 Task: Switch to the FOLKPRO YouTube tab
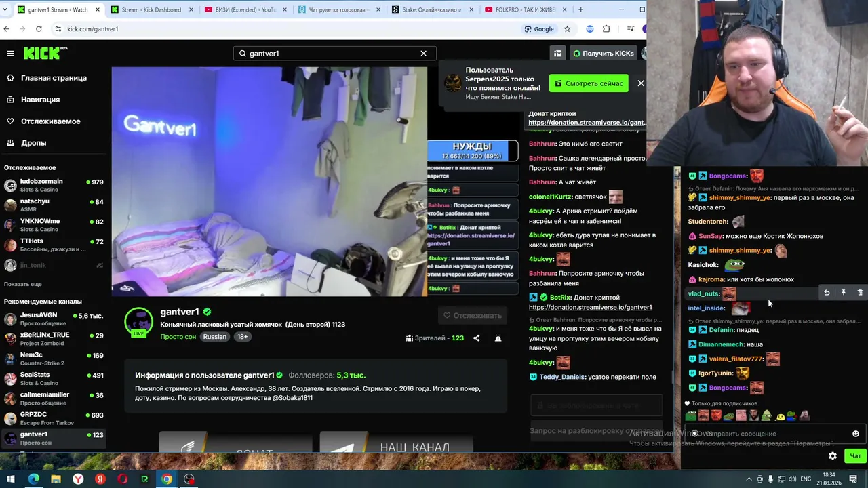pyautogui.click(x=525, y=9)
